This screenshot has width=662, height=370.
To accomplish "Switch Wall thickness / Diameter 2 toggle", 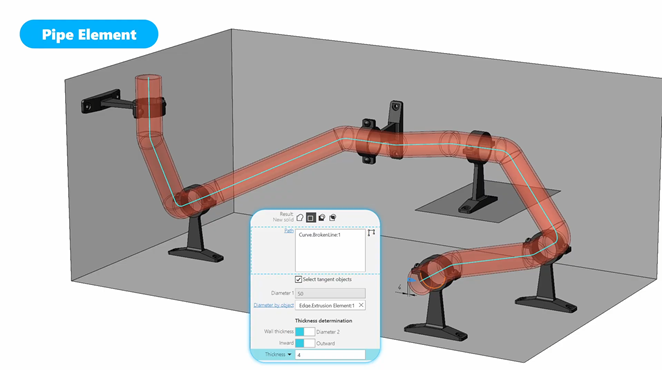I will (x=305, y=332).
